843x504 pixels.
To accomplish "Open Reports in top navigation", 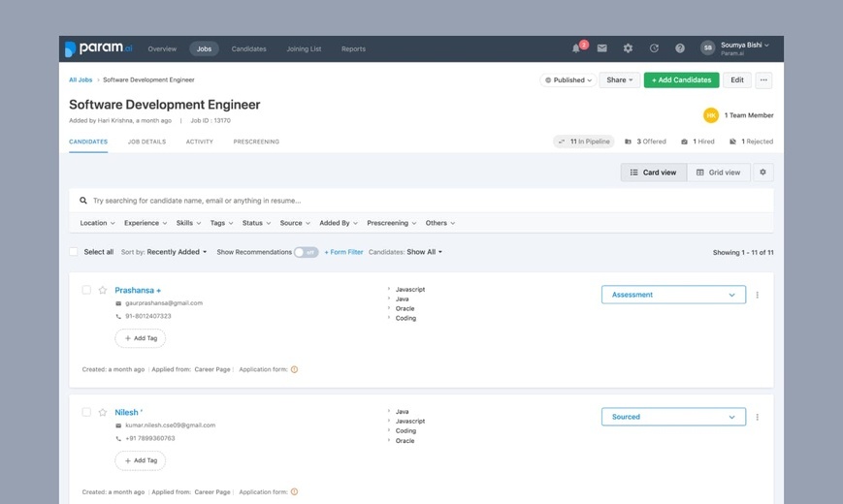I will pos(353,48).
